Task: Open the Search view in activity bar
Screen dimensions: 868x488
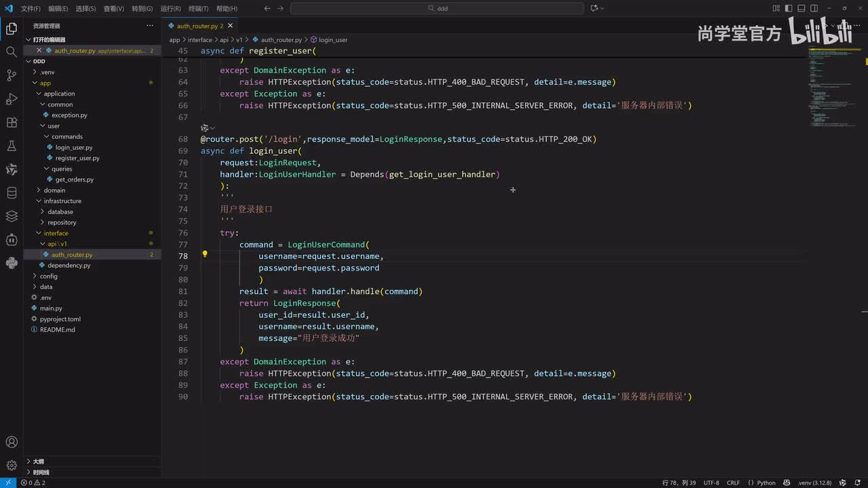Action: 12,52
